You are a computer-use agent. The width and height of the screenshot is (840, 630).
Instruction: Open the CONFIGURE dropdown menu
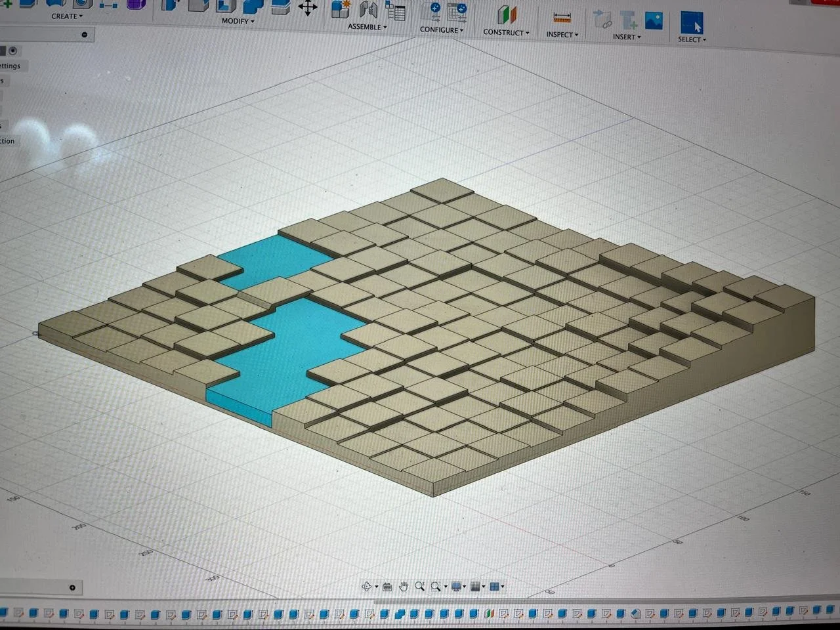point(441,30)
